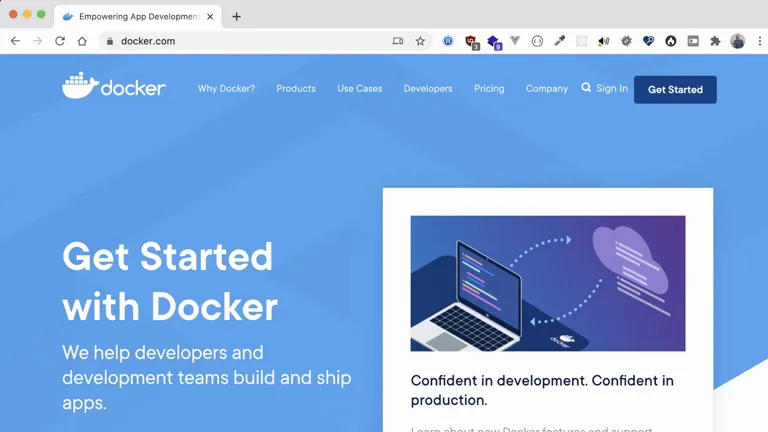Open the blue heart magnifier extension
768x432 pixels.
click(648, 41)
